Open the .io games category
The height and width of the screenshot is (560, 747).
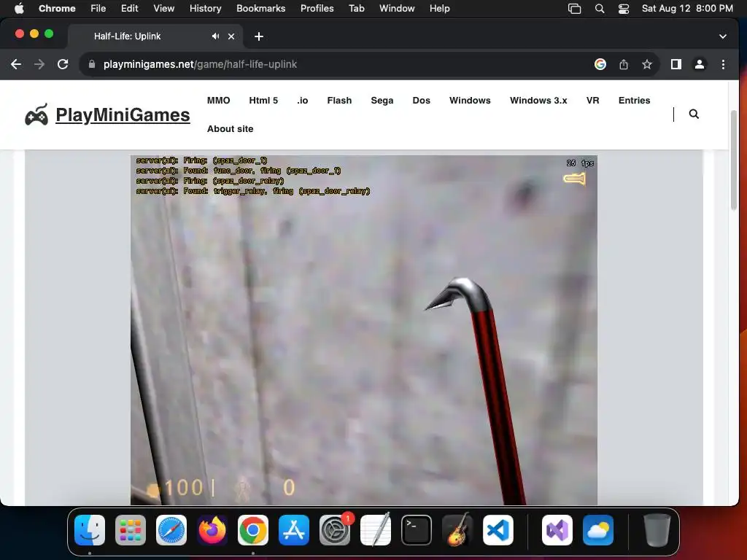point(303,101)
